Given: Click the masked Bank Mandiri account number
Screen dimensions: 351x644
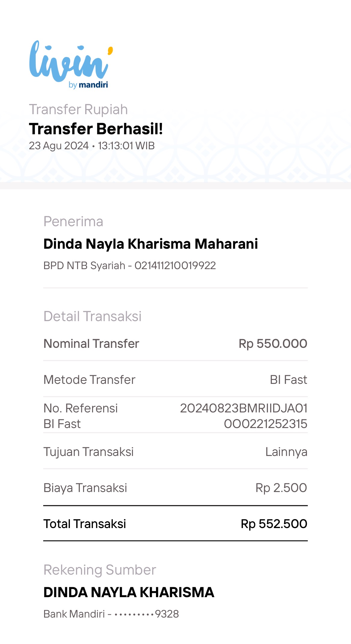Looking at the screenshot, I should (x=146, y=614).
